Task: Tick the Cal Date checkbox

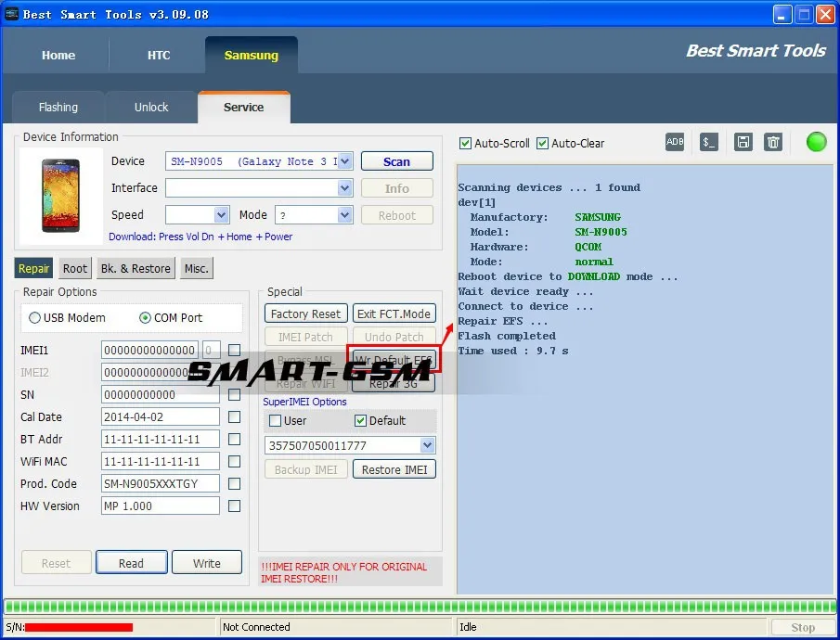Action: [234, 416]
